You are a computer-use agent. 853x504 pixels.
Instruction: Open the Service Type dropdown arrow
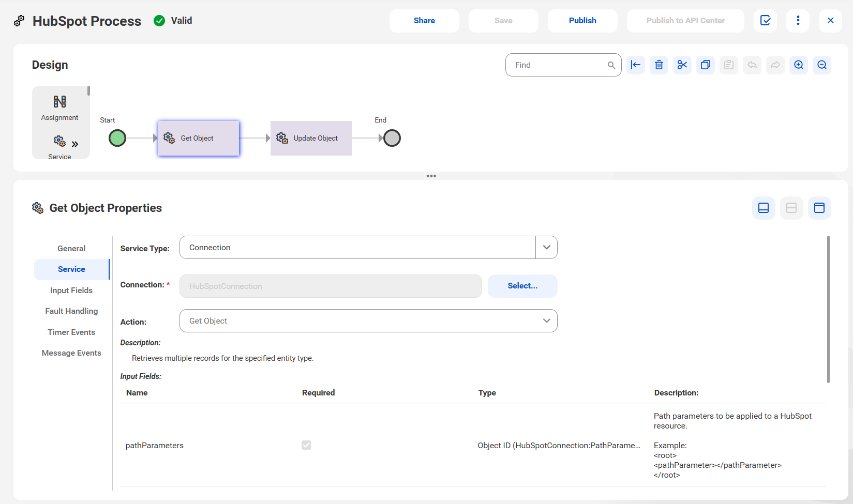point(546,248)
